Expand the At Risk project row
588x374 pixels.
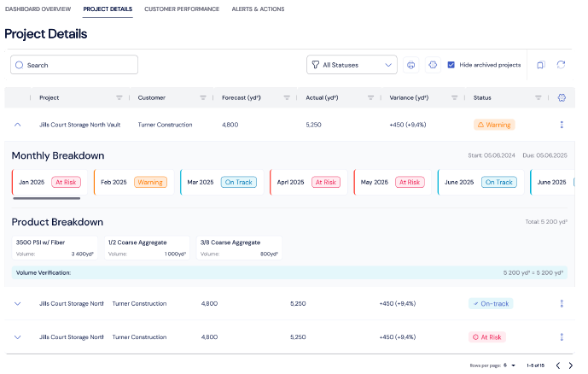(17, 337)
